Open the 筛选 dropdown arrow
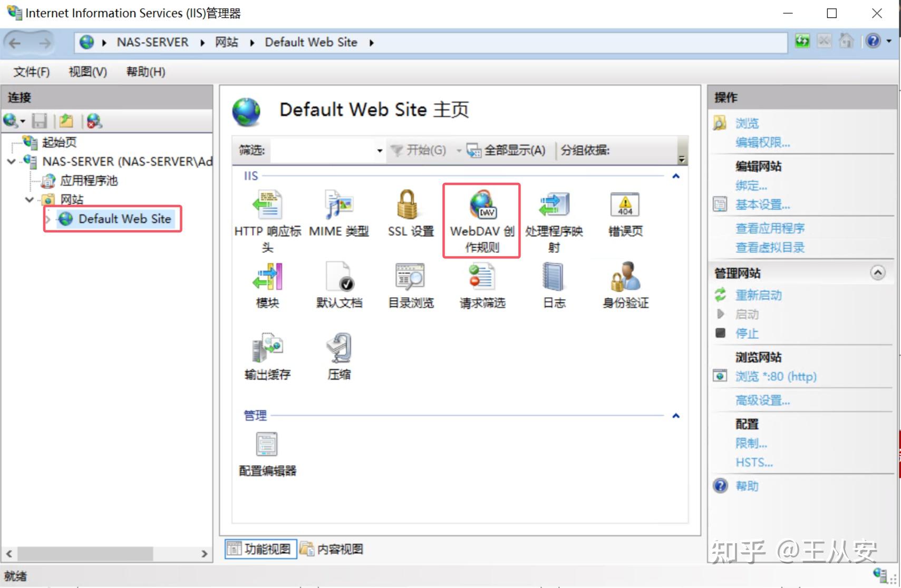The width and height of the screenshot is (901, 588). (x=379, y=150)
